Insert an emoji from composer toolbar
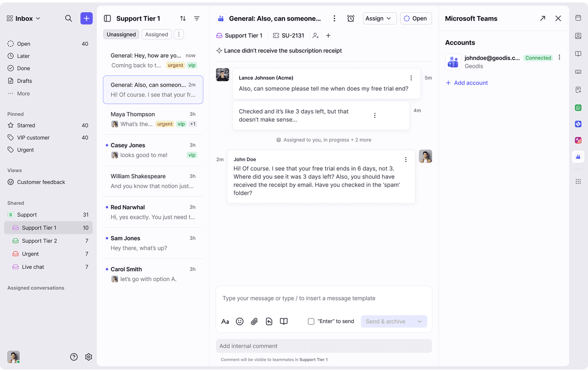 tap(240, 322)
